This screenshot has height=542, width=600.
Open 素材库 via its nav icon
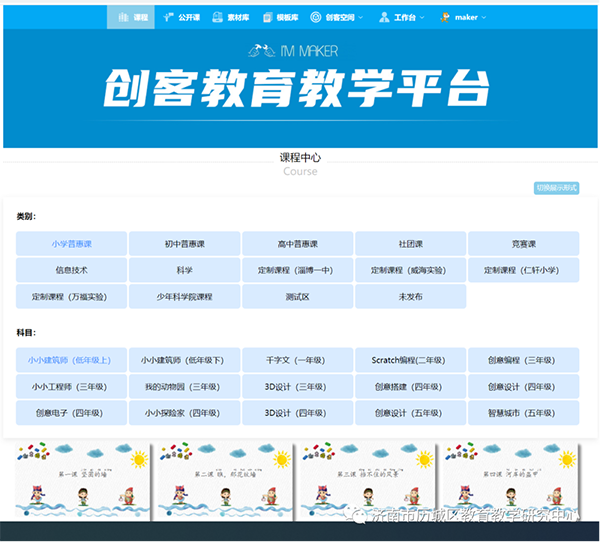point(218,18)
